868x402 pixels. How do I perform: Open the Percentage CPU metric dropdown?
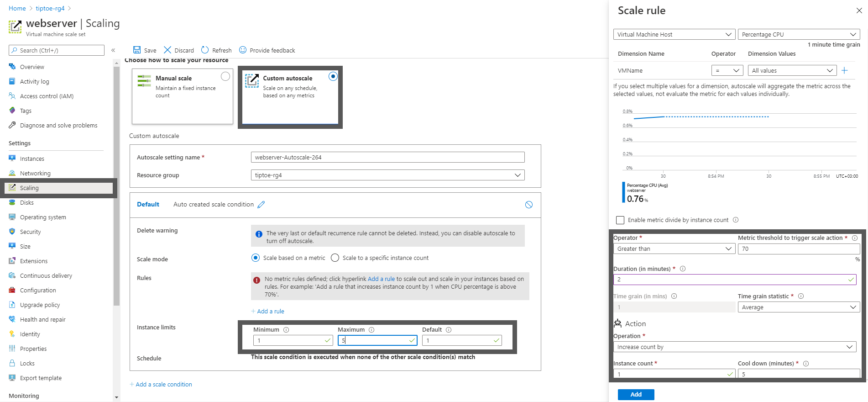(x=799, y=34)
